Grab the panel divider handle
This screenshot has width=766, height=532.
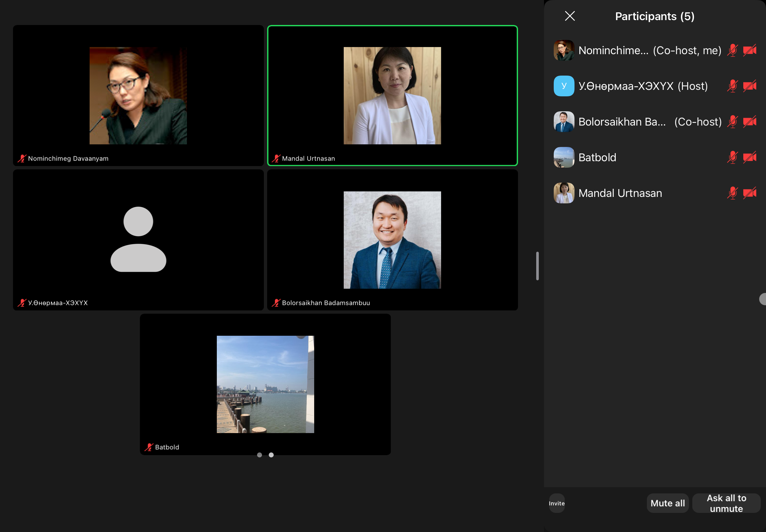point(537,266)
